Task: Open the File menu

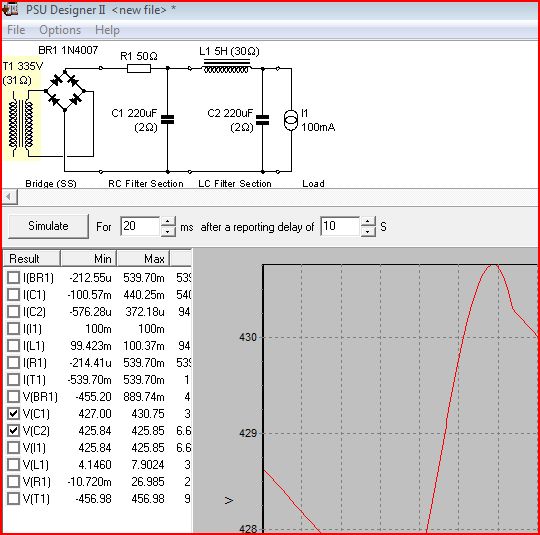Action: point(16,30)
